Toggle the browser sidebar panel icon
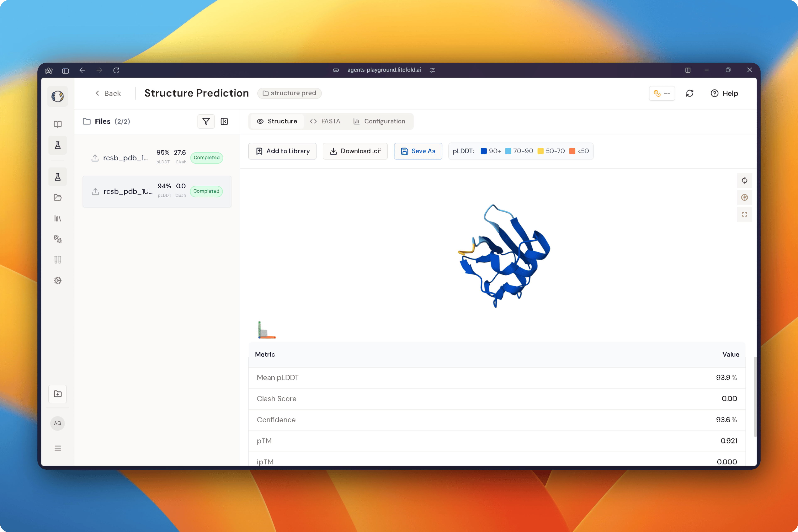This screenshot has height=532, width=798. click(65, 71)
